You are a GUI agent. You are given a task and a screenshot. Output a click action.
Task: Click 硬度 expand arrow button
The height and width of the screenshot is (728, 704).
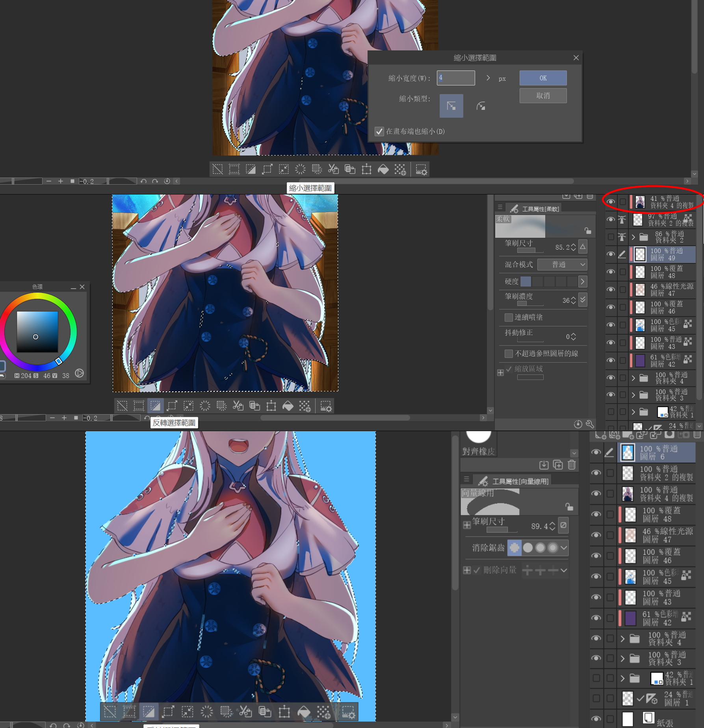click(583, 282)
